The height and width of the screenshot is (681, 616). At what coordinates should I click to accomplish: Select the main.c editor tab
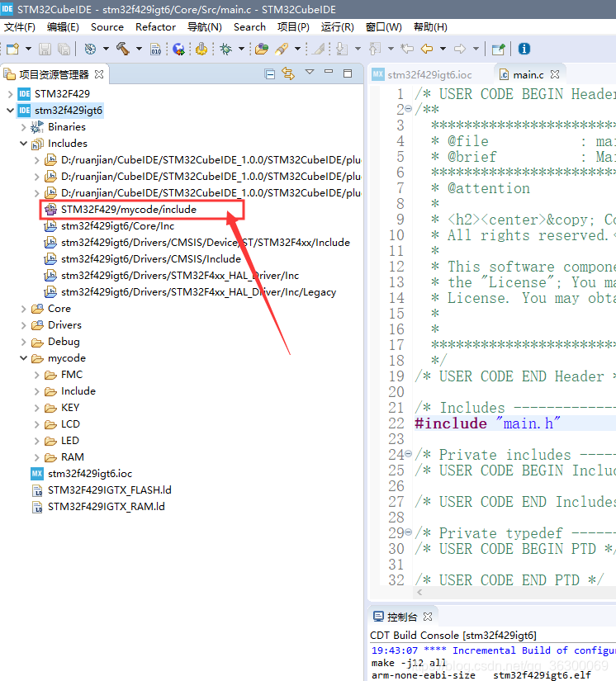(528, 74)
